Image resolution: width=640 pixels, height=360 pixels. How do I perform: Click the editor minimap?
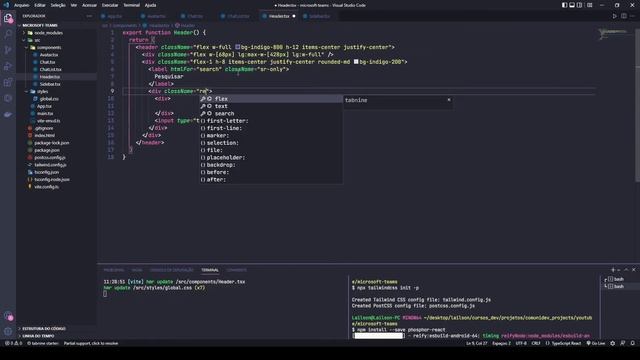614,33
